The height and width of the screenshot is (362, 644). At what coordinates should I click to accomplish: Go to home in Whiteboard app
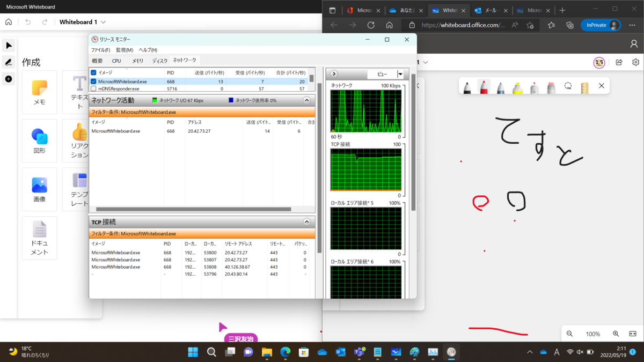(x=9, y=22)
